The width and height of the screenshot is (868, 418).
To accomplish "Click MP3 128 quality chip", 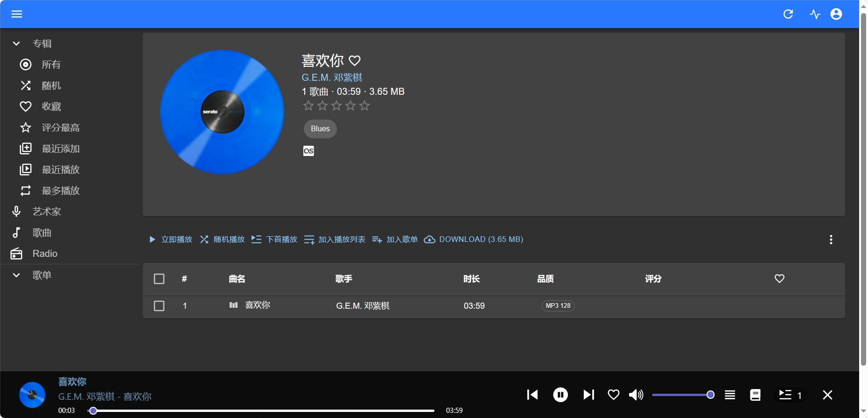I will click(558, 306).
